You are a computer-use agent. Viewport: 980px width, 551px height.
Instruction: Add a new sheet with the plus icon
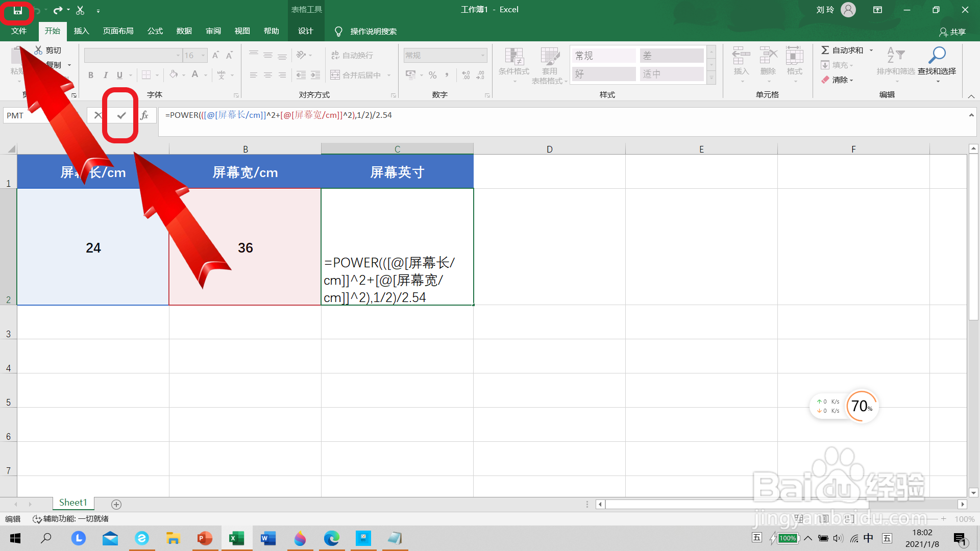[x=116, y=505]
